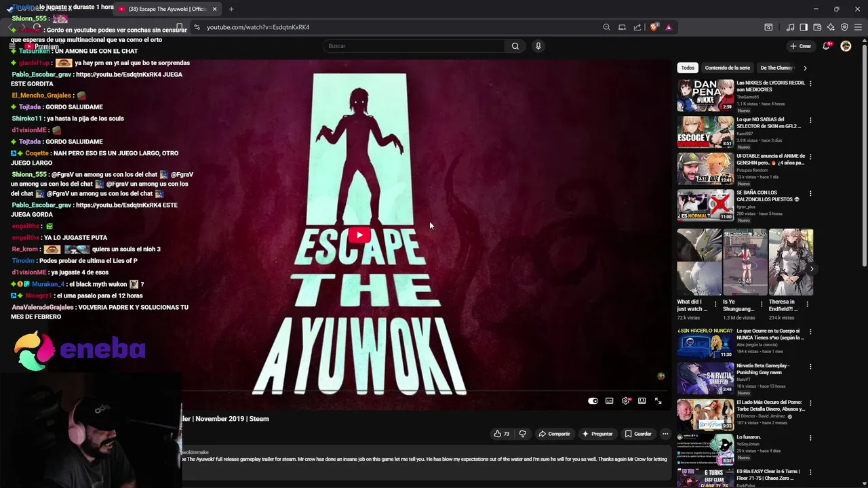Open options for SE BAÑA CON video

(x=810, y=194)
